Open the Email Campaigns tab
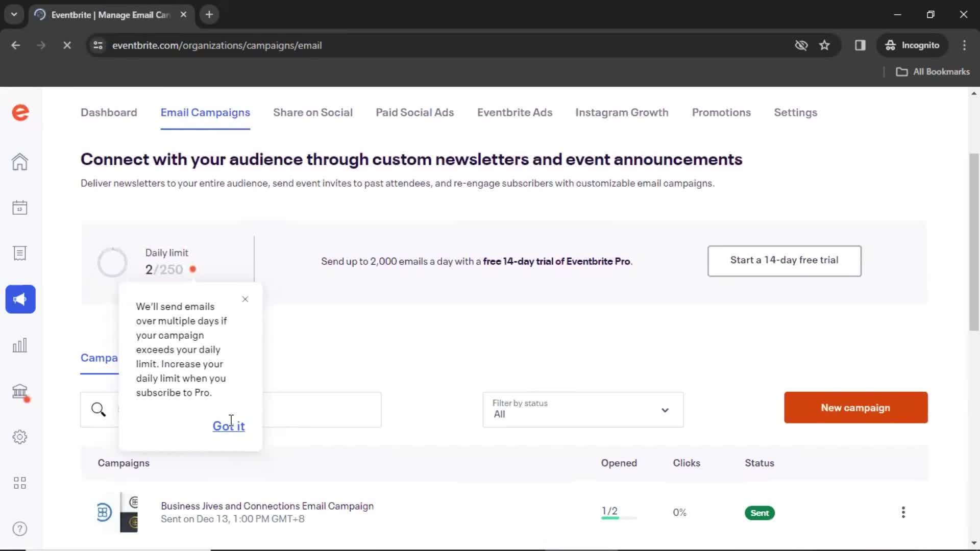Image resolution: width=980 pixels, height=551 pixels. point(205,112)
